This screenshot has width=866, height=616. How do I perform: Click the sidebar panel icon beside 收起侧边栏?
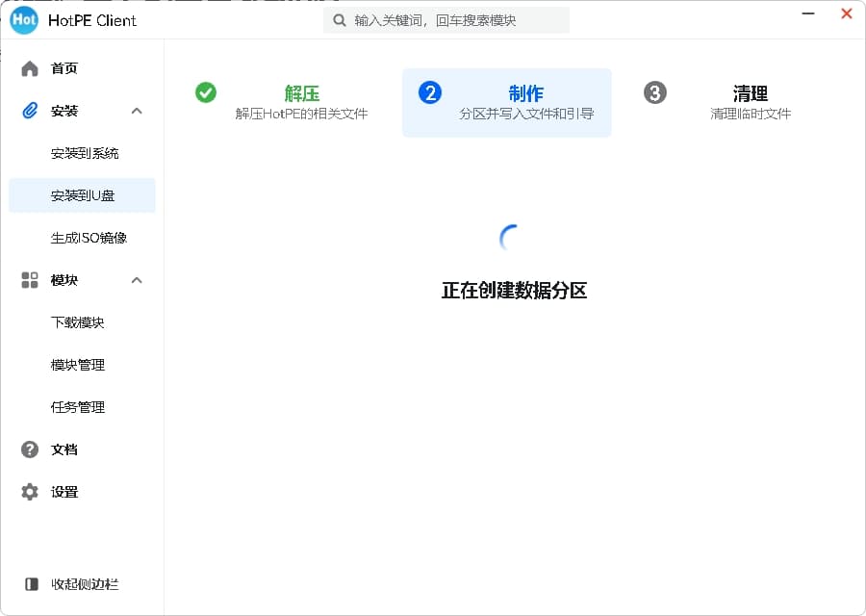32,584
